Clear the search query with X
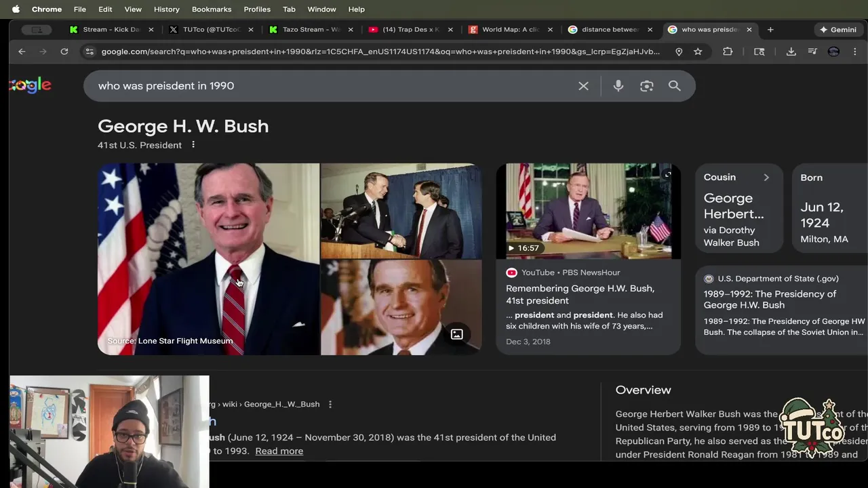The width and height of the screenshot is (868, 488). (583, 86)
